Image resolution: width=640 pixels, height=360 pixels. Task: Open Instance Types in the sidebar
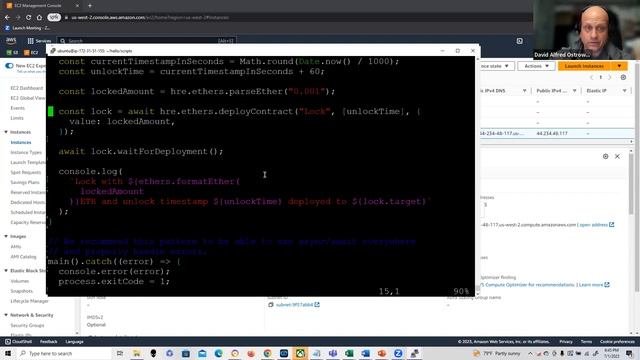click(26, 152)
